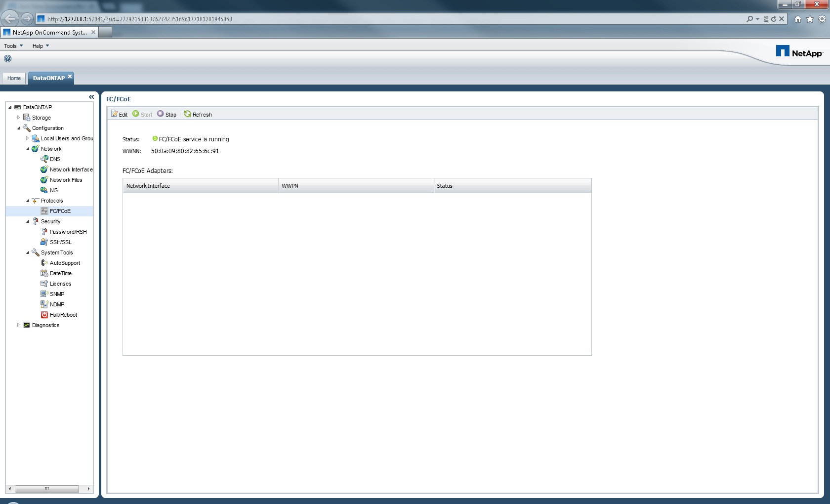
Task: Click the Local Users and Groups icon
Action: pos(36,138)
